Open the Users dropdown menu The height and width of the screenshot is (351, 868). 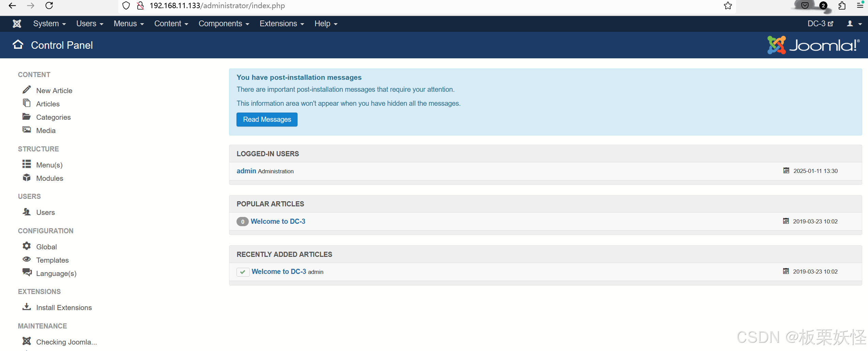[90, 24]
